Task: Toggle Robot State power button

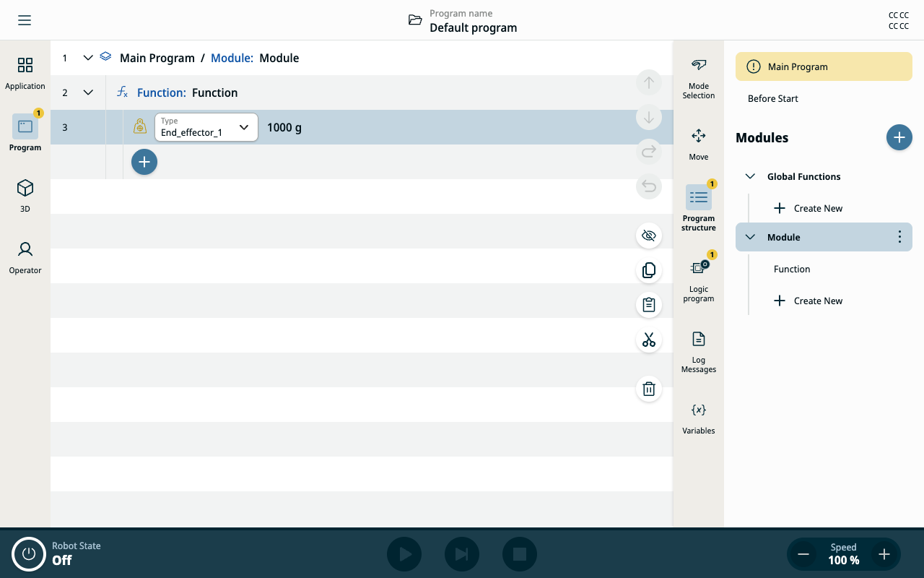Action: (x=29, y=554)
